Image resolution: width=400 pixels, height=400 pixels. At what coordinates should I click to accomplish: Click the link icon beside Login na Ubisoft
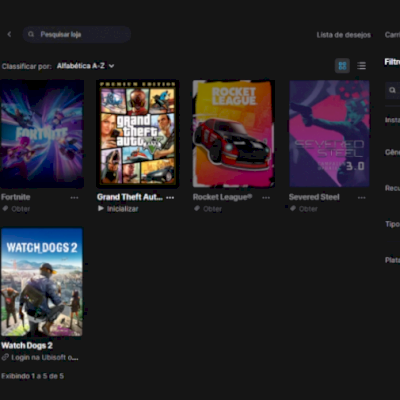point(5,357)
